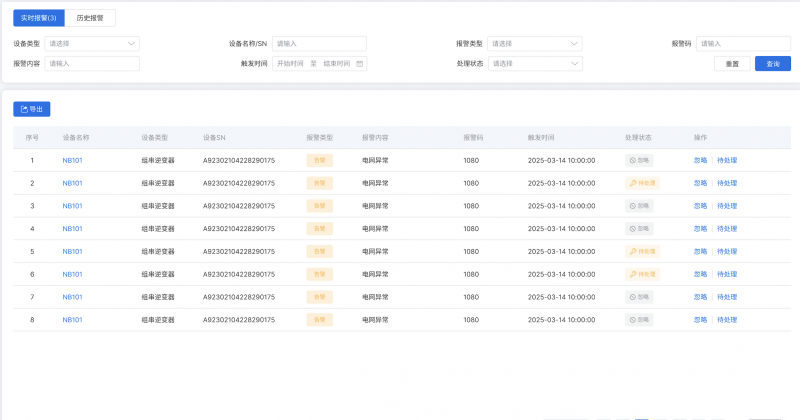The image size is (800, 420).
Task: Click the 待处理 status tag in row 5
Action: coord(642,251)
